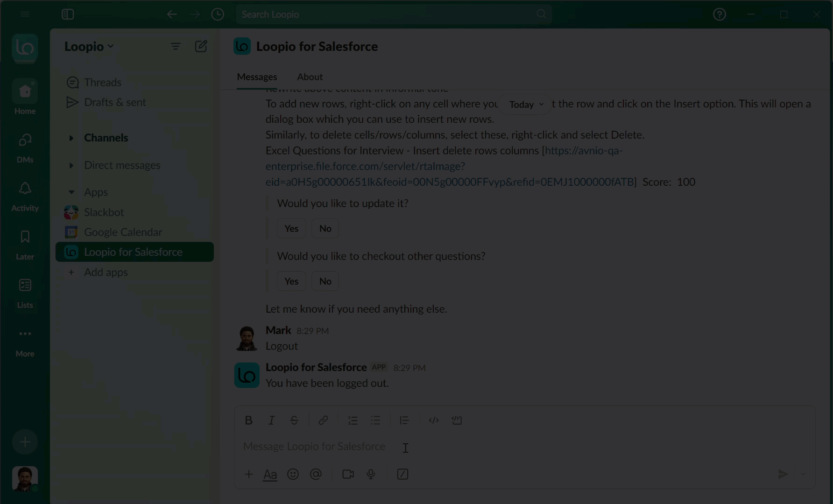Record a video clip
This screenshot has width=833, height=504.
point(347,474)
